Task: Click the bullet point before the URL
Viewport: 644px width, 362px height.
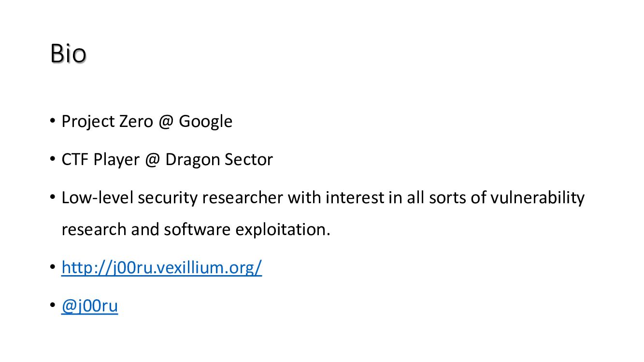Action: pos(53,266)
